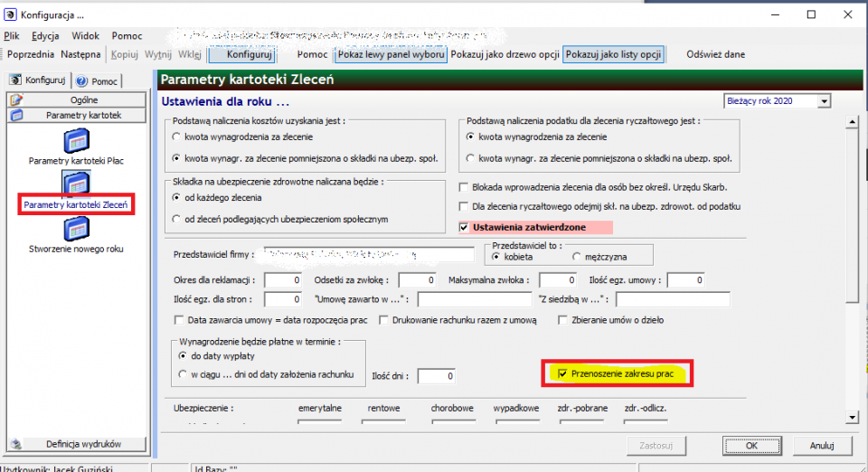Click the OK button
This screenshot has width=868, height=472.
point(751,446)
